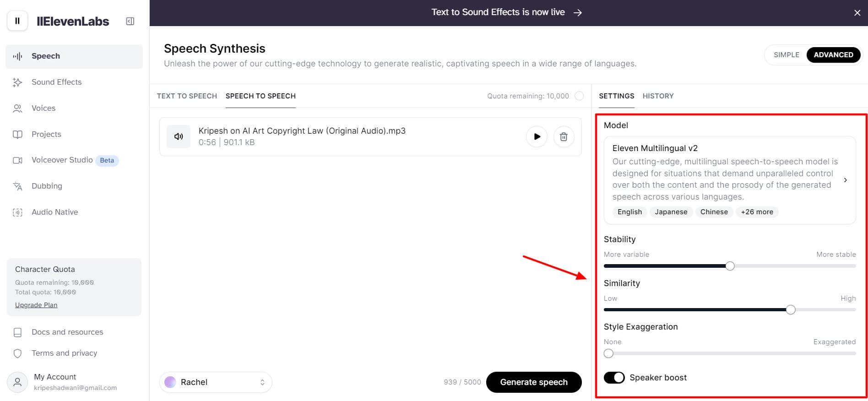The width and height of the screenshot is (868, 401).
Task: Collapse the sidebar panel icon
Action: [130, 21]
